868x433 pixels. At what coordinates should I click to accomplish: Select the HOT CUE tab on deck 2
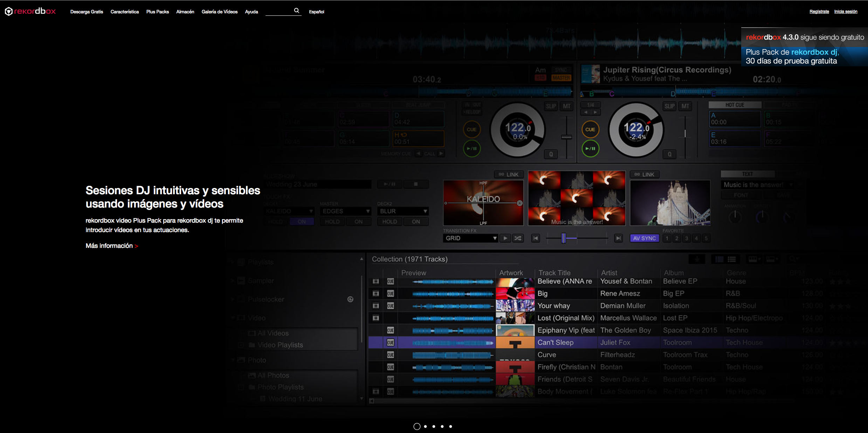(x=735, y=105)
